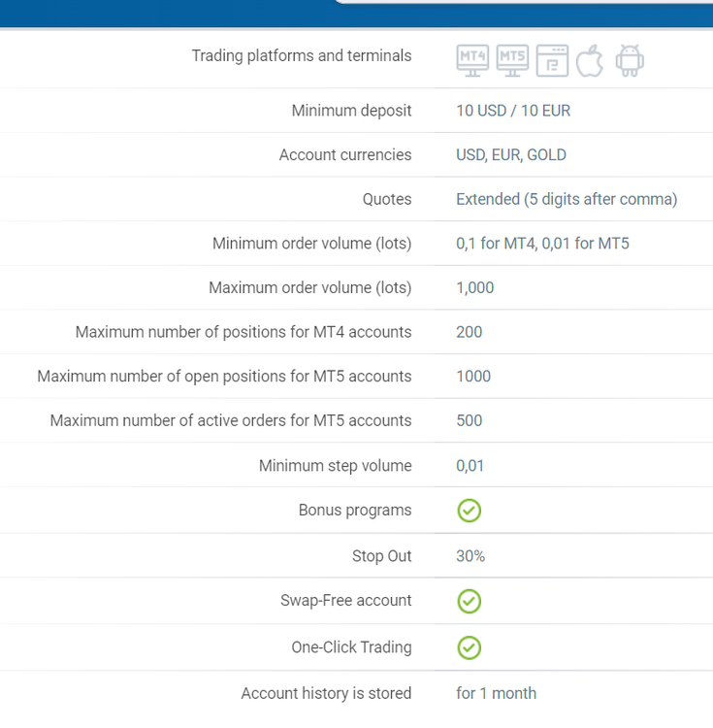Click the 'Trading platforms and terminals' label
Screen dimensions: 713x728
(302, 55)
